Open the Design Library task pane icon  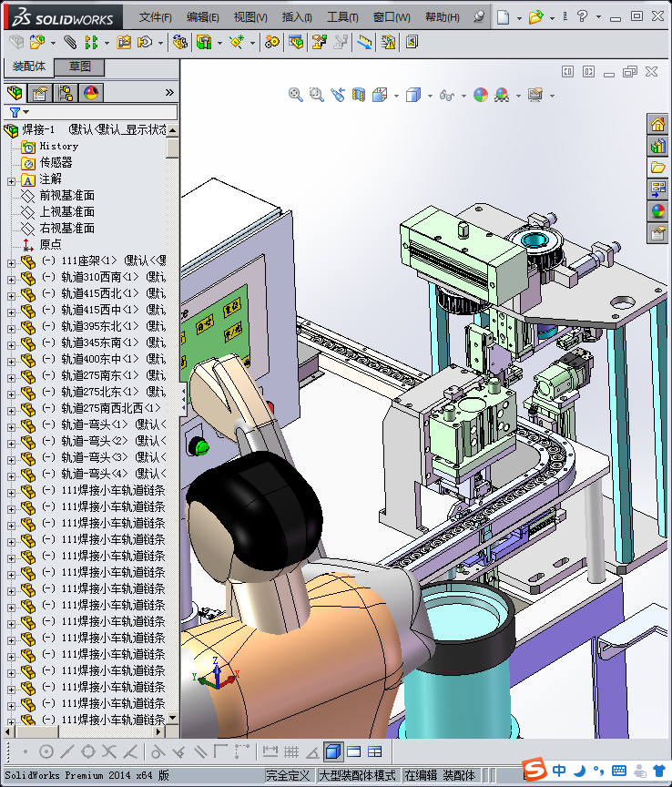pos(657,146)
